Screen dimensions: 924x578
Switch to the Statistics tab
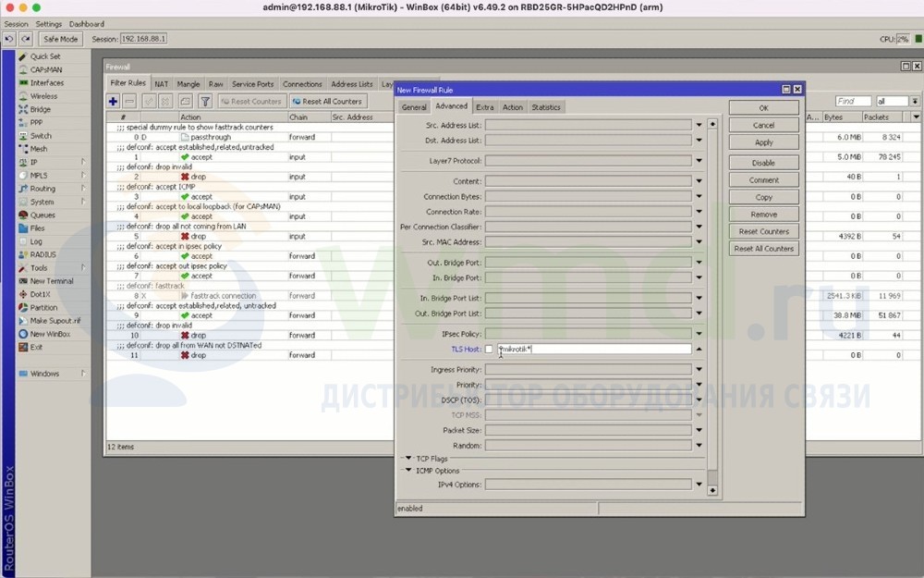point(546,107)
